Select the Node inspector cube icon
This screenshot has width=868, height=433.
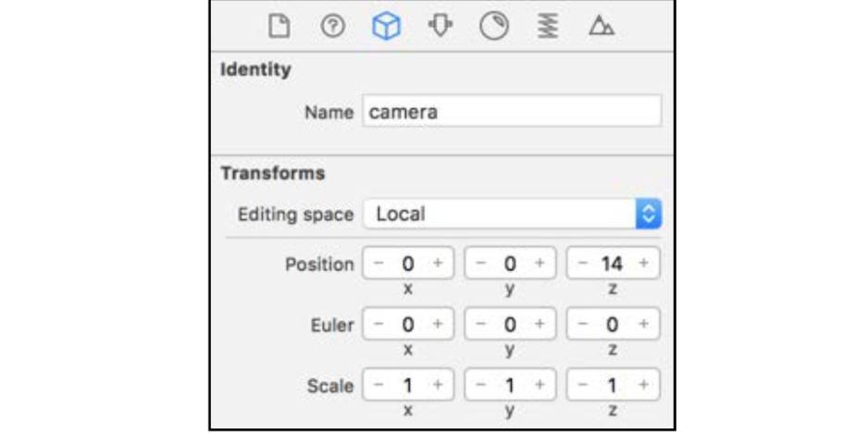coord(386,26)
